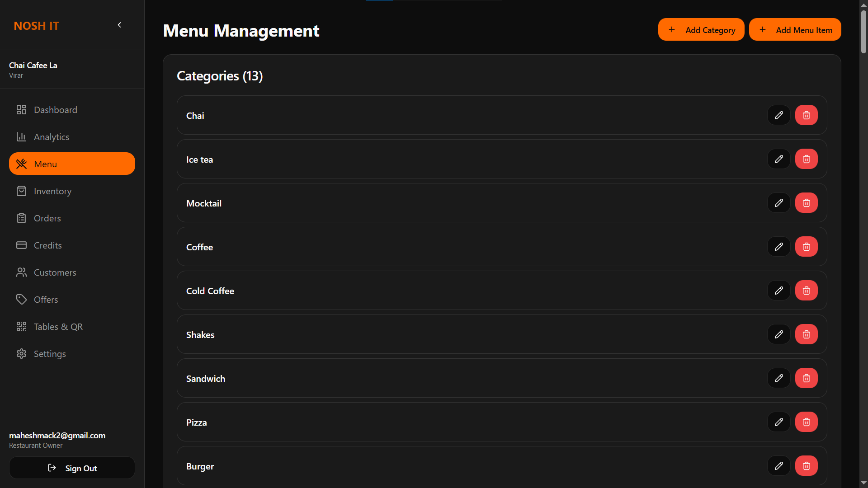
Task: Select the Analytics icon in sidebar
Action: pos(22,136)
